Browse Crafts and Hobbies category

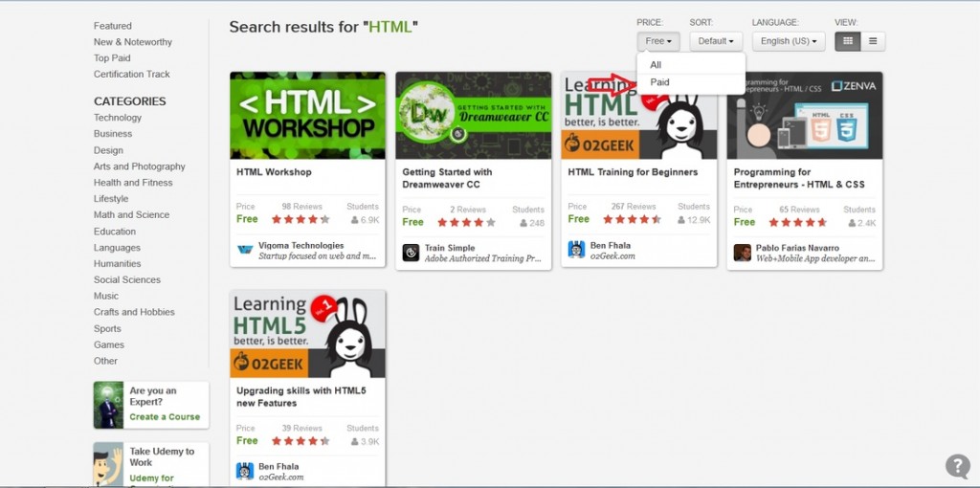134,313
